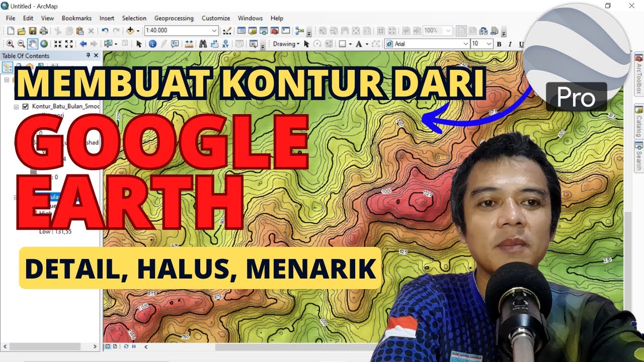The height and width of the screenshot is (362, 644).
Task: Click the Undo arrow icon
Action: pyautogui.click(x=105, y=31)
